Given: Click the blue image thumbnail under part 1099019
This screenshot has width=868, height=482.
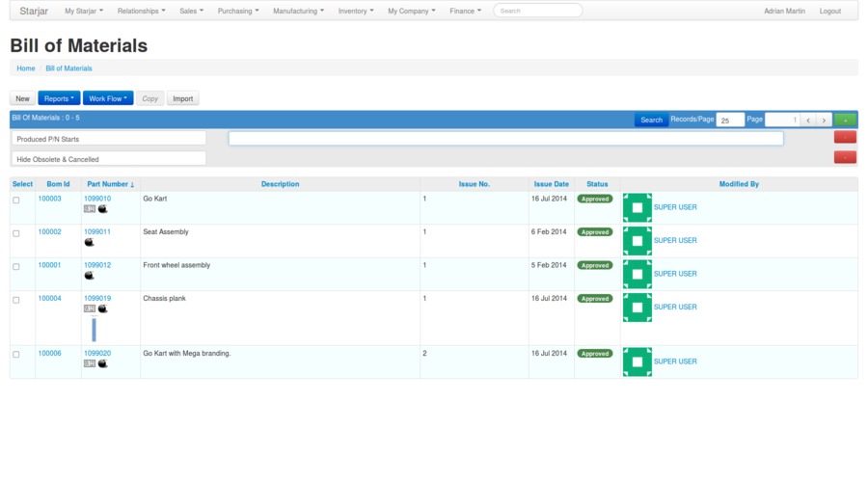Looking at the screenshot, I should pyautogui.click(x=94, y=330).
